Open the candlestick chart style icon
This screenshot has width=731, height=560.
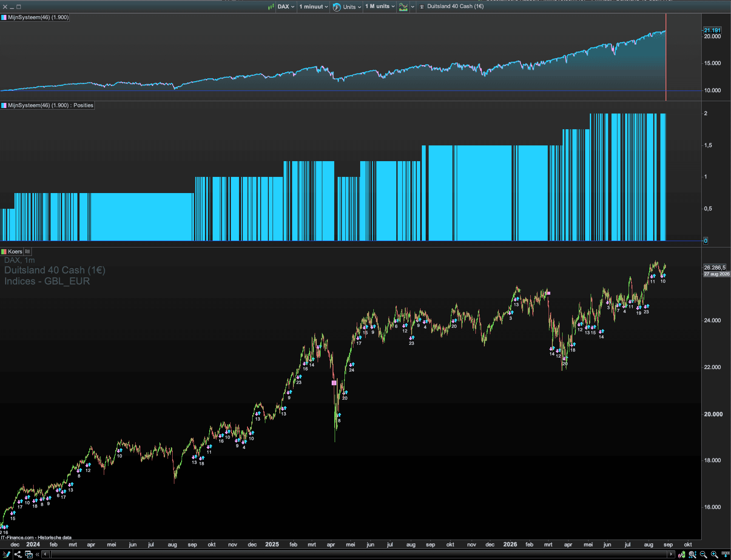pyautogui.click(x=271, y=6)
